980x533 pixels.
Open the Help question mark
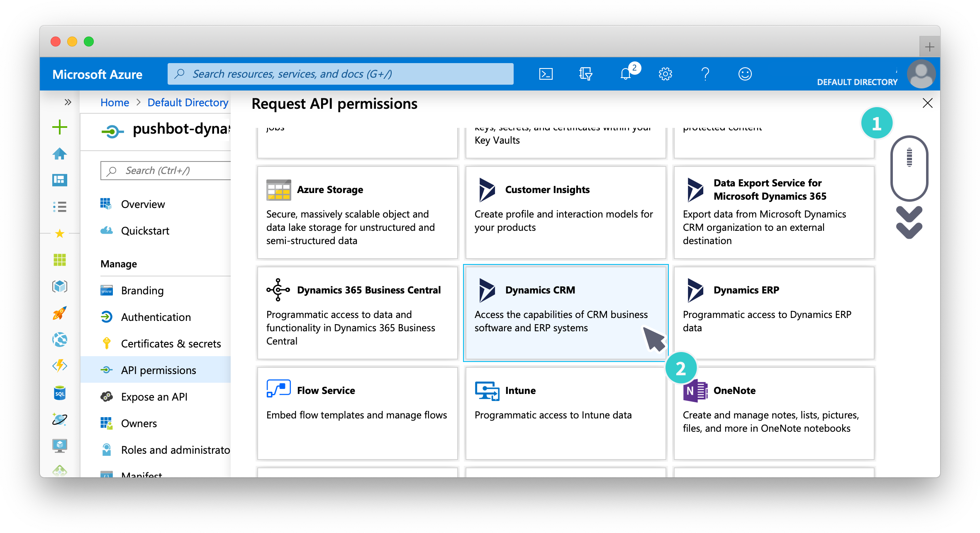(705, 74)
